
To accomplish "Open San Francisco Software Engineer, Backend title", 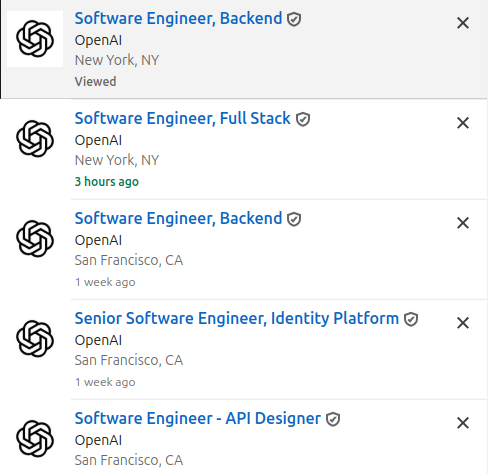I will (x=178, y=218).
